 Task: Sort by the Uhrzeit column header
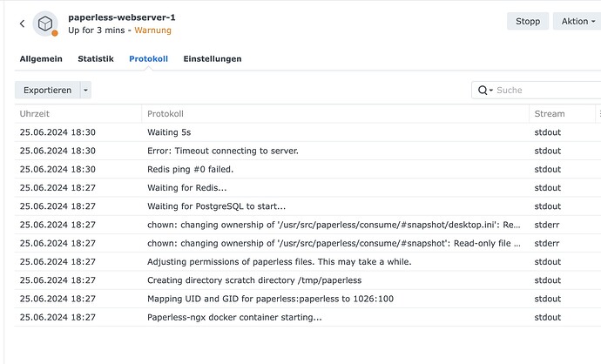click(78, 114)
